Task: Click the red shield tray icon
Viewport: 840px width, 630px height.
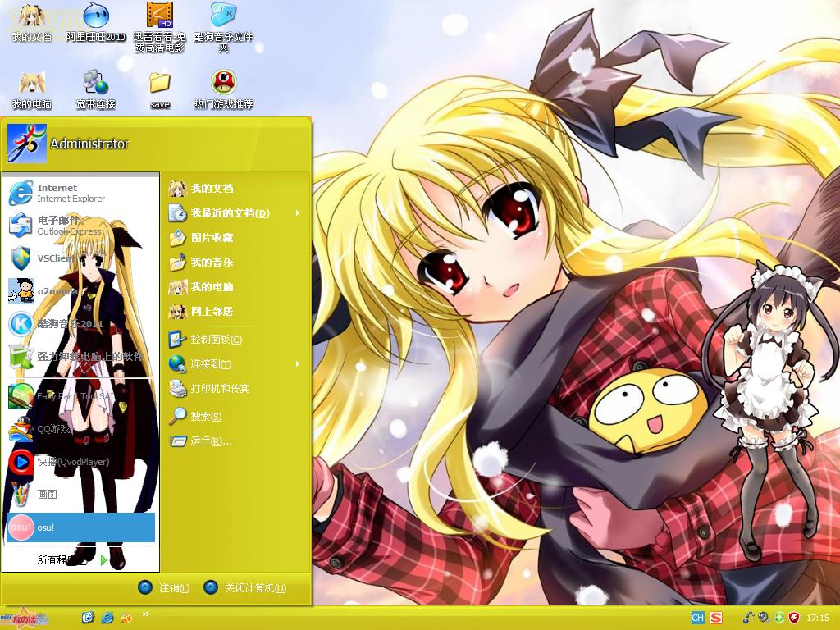Action: pyautogui.click(x=794, y=618)
